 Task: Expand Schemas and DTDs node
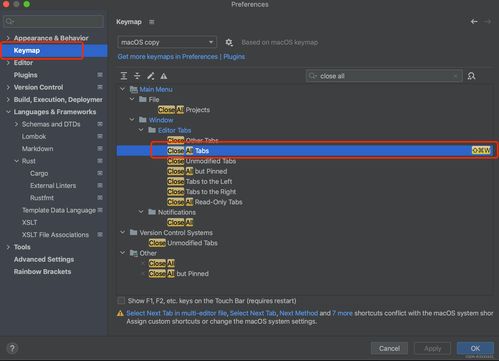coord(16,124)
